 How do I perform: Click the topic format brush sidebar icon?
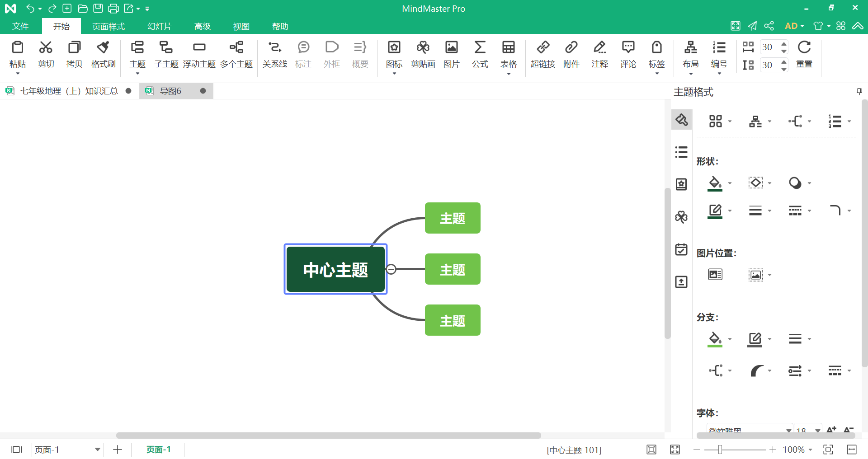point(681,120)
